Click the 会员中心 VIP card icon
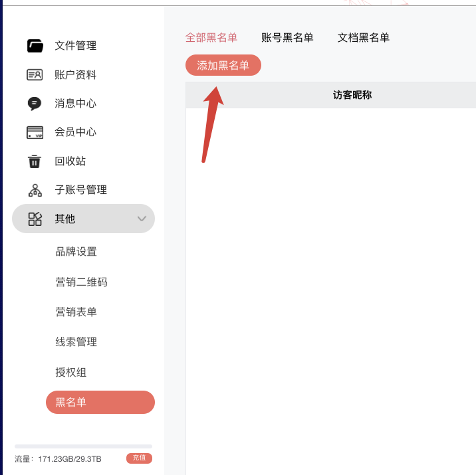This screenshot has width=476, height=475. pyautogui.click(x=35, y=132)
